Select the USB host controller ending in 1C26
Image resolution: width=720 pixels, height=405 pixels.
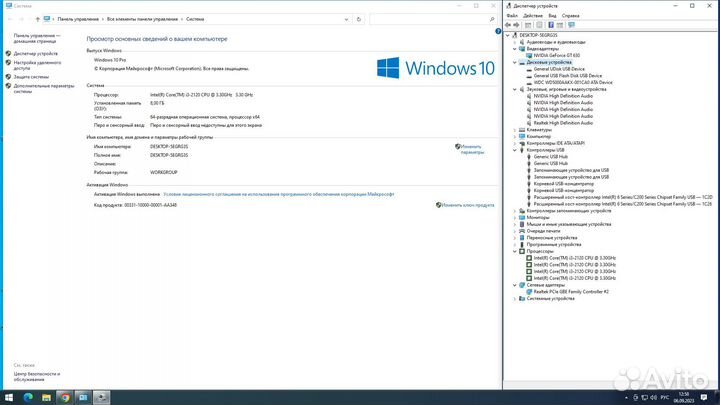tap(623, 204)
